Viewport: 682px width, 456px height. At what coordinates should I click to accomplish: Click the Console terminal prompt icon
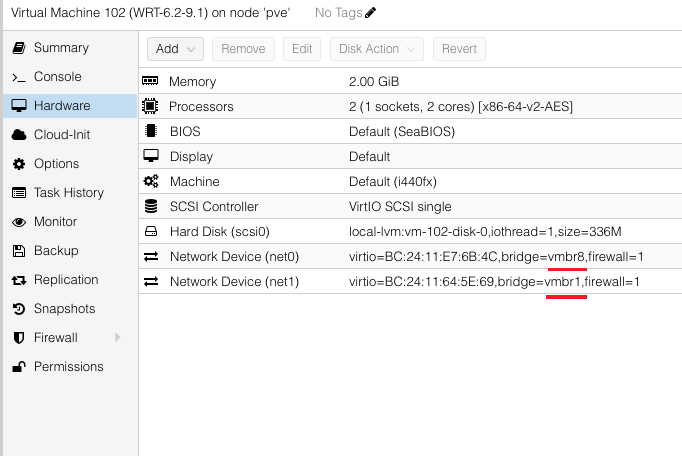point(19,77)
